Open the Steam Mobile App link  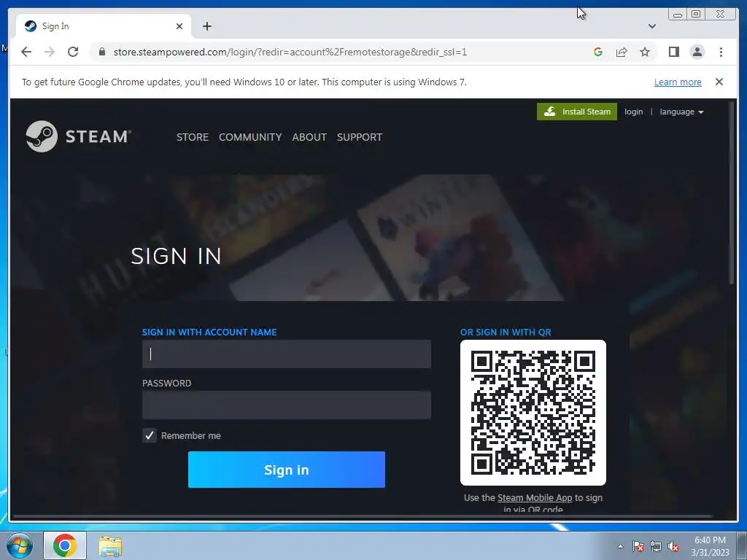[x=535, y=497]
